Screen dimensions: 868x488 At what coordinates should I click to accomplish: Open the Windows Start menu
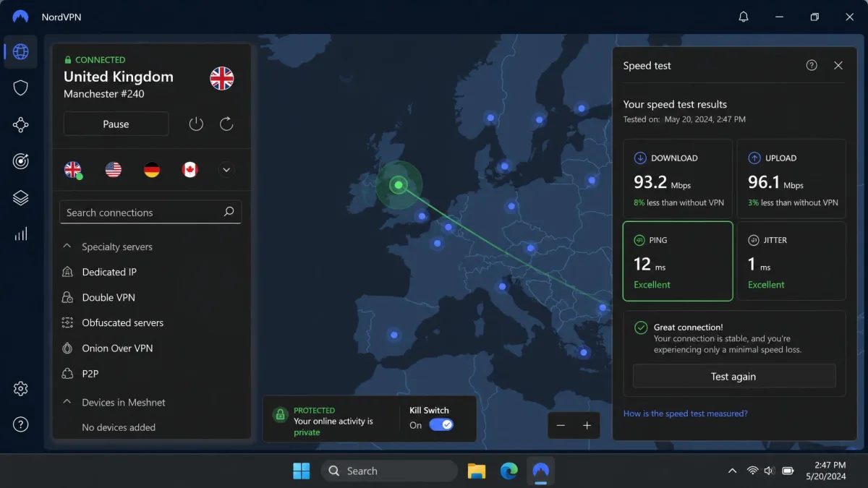[302, 471]
